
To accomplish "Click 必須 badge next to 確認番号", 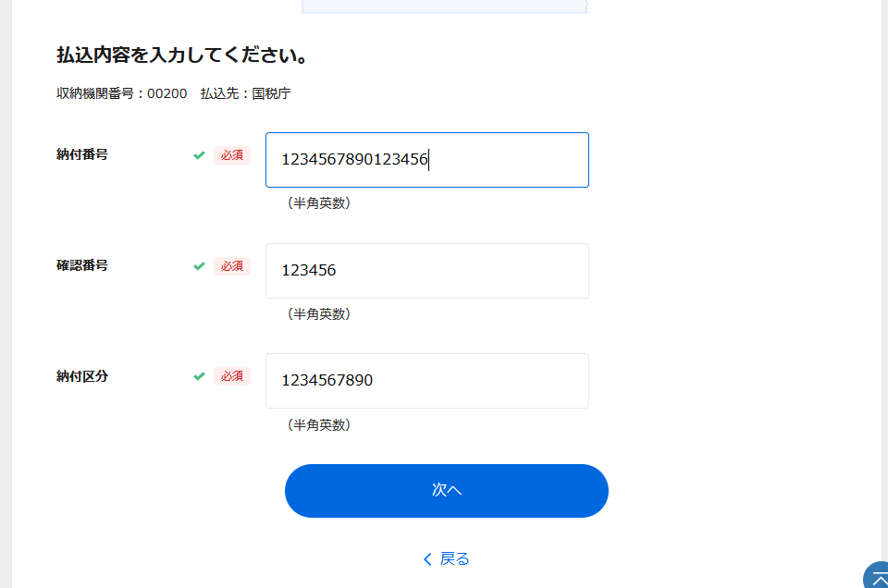I will (x=231, y=266).
